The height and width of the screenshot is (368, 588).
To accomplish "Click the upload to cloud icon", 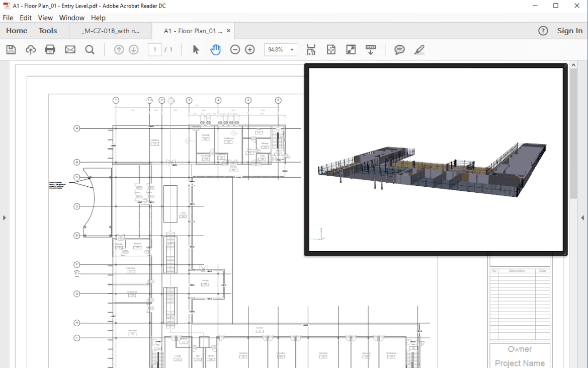I will tap(31, 50).
